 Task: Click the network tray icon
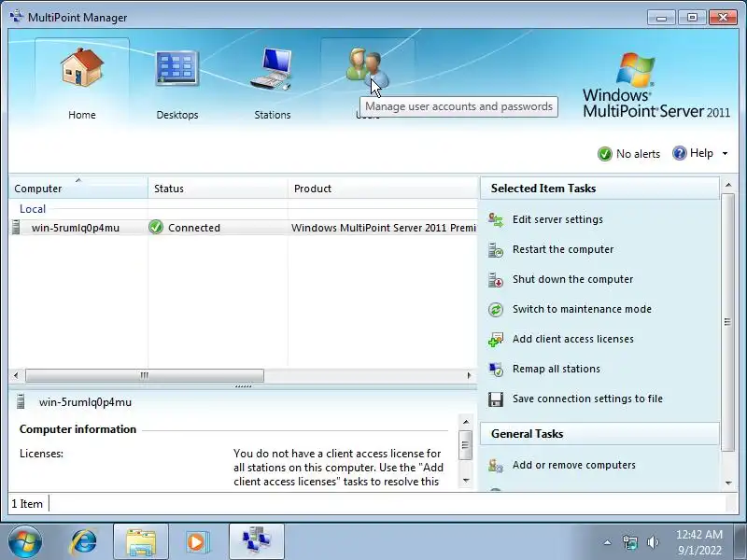coord(629,542)
